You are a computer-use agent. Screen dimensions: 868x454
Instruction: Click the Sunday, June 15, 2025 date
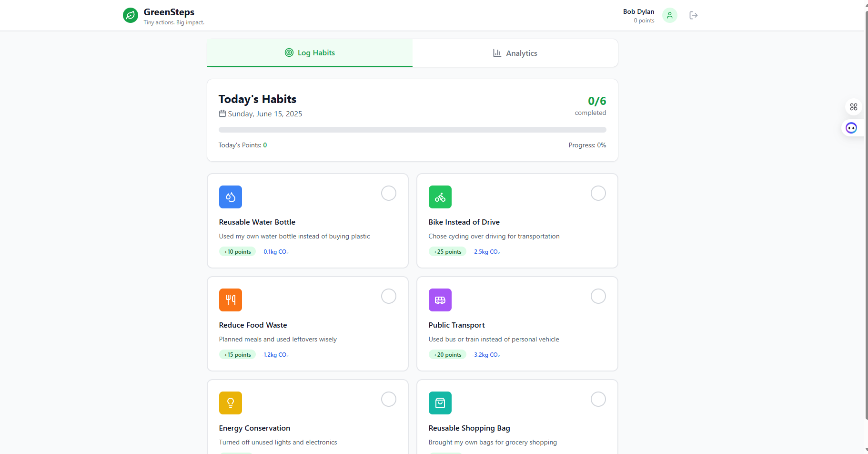point(265,113)
